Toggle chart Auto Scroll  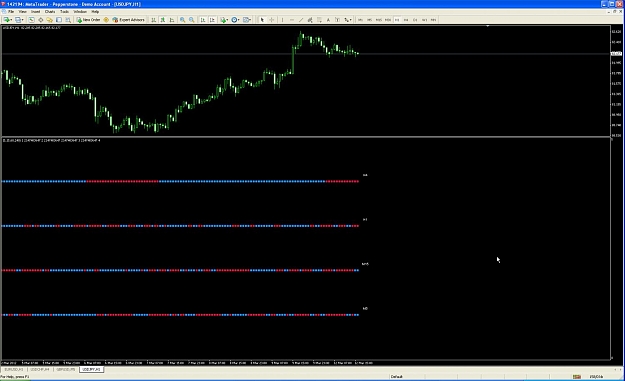point(203,20)
